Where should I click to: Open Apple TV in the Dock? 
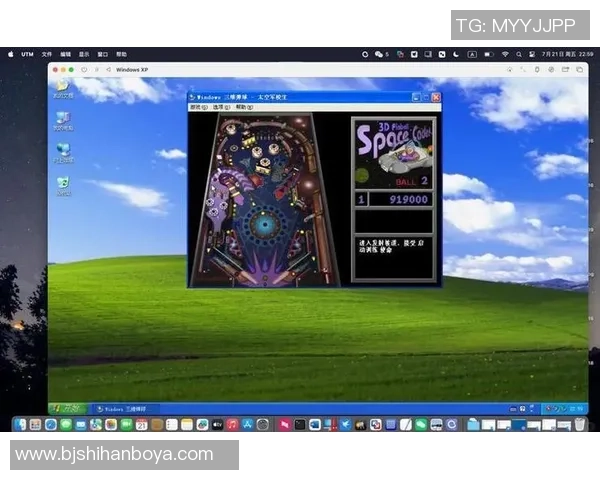[217, 424]
